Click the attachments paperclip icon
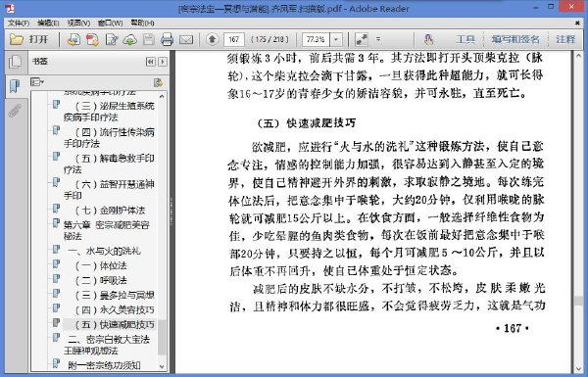Screen dimensions: 588x377 pyautogui.click(x=15, y=111)
